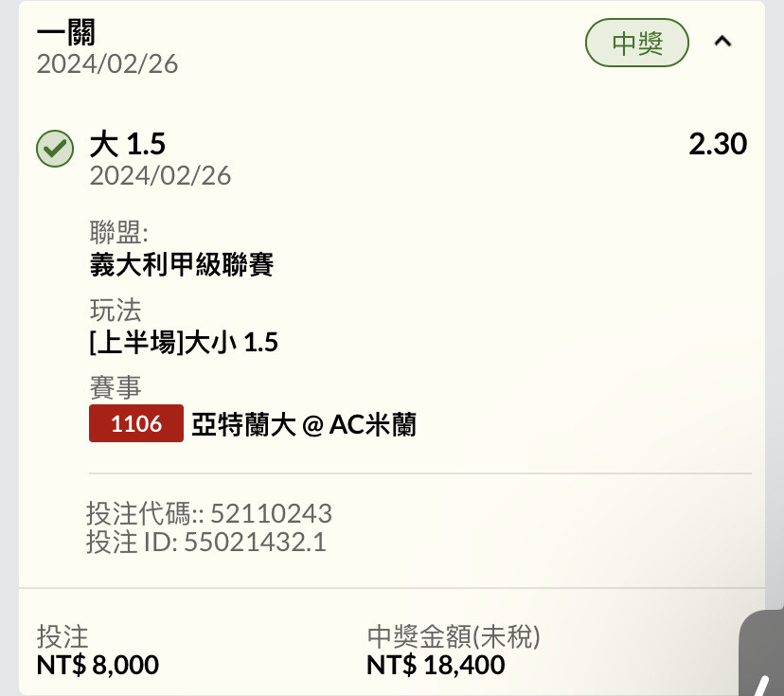Image resolution: width=784 pixels, height=696 pixels.
Task: Click the 中獎 status badge
Action: 637,43
